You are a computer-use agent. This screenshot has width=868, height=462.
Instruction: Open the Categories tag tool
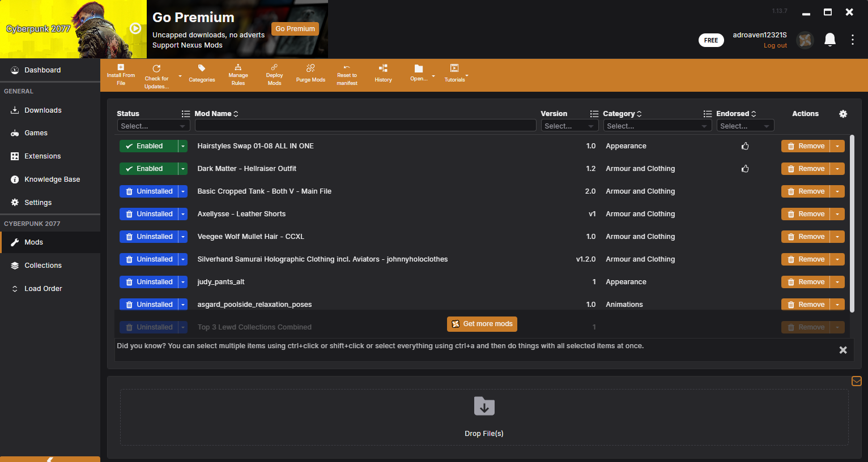(202, 69)
